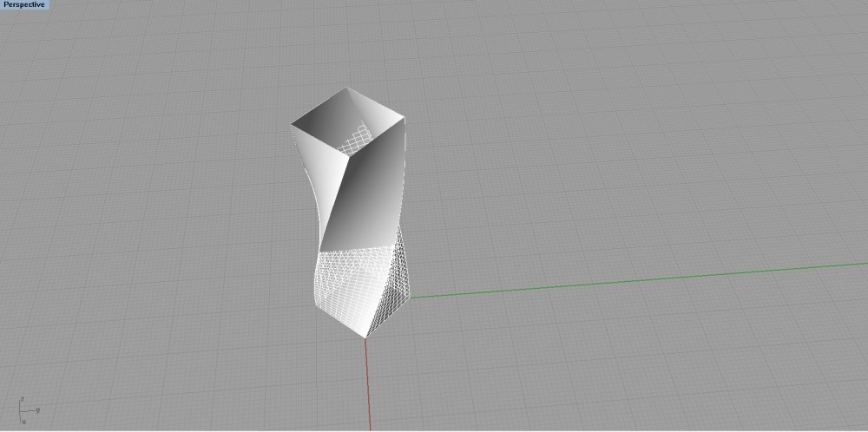Click the world axis icon in corner
Image resolution: width=868 pixels, height=432 pixels.
click(28, 410)
